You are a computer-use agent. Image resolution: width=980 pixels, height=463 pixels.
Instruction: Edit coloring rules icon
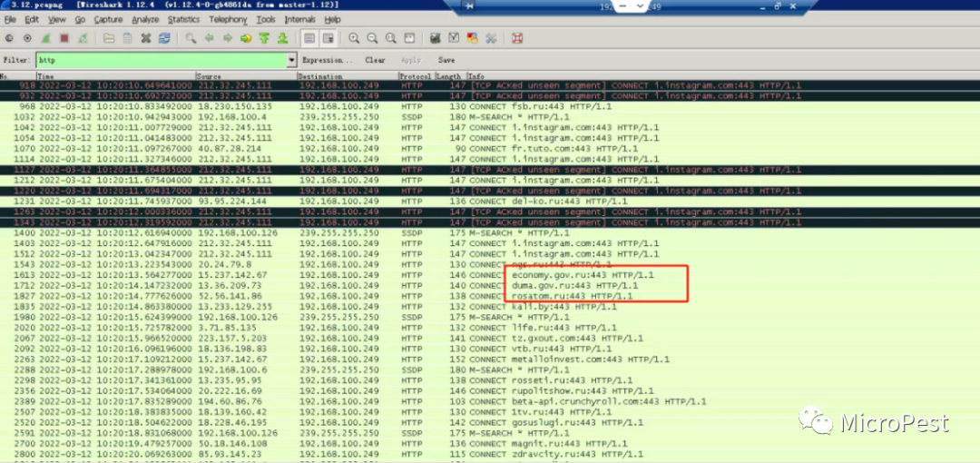[x=473, y=39]
